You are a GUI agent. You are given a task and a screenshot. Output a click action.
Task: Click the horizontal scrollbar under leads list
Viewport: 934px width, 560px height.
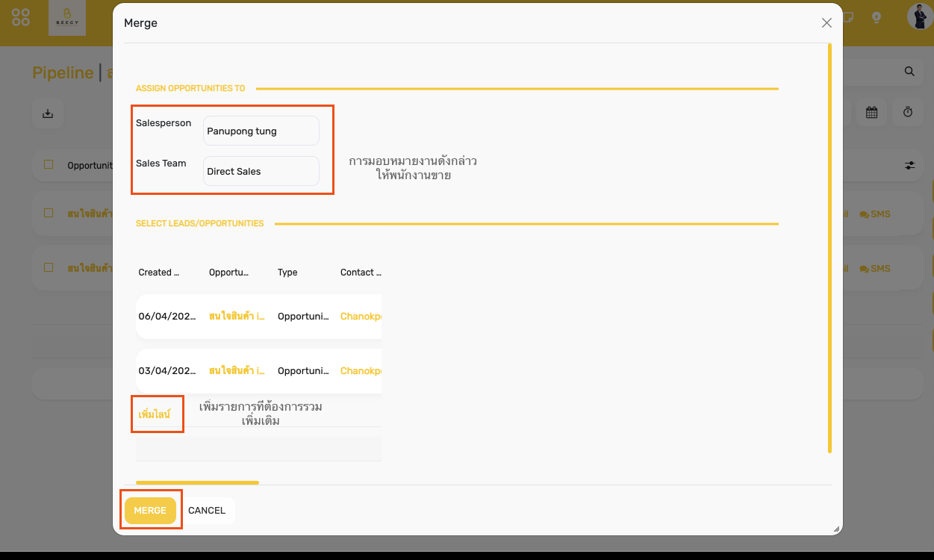pos(197,482)
